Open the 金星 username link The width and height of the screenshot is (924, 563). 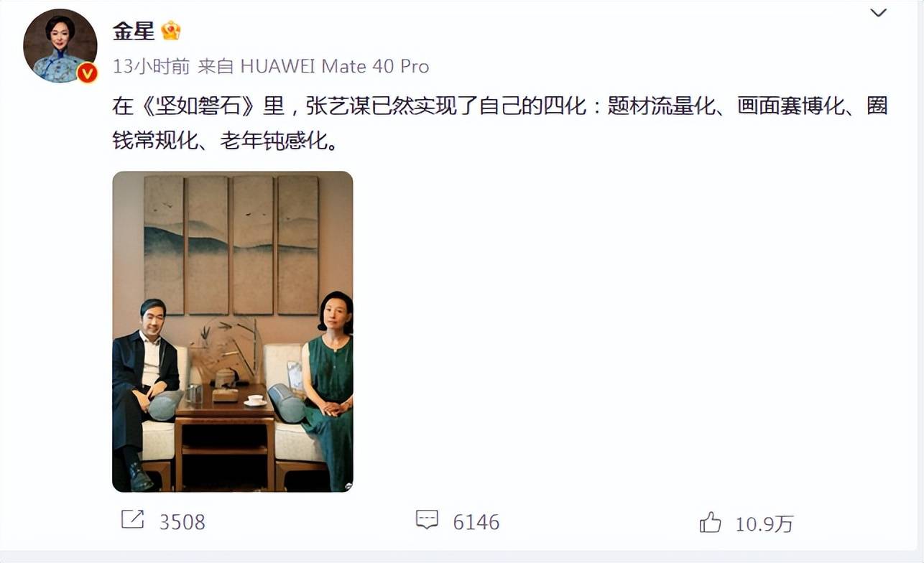pos(134,30)
